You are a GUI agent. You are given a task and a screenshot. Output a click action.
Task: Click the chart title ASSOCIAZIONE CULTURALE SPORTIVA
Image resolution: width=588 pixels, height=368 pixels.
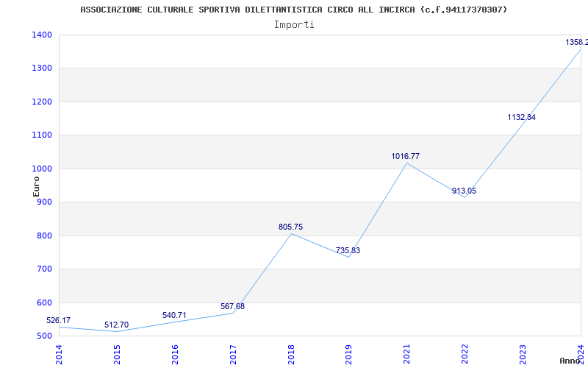pyautogui.click(x=293, y=10)
